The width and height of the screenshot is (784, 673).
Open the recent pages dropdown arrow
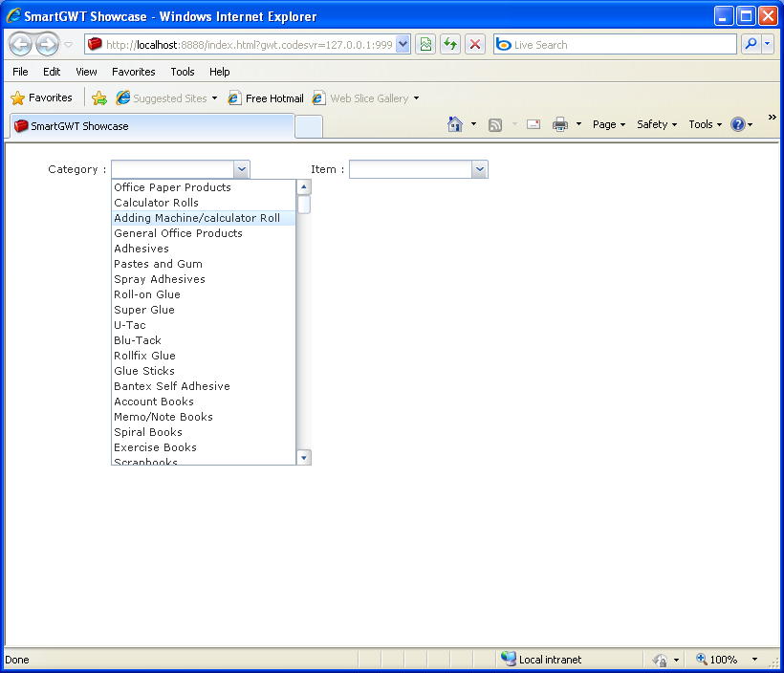pos(69,45)
